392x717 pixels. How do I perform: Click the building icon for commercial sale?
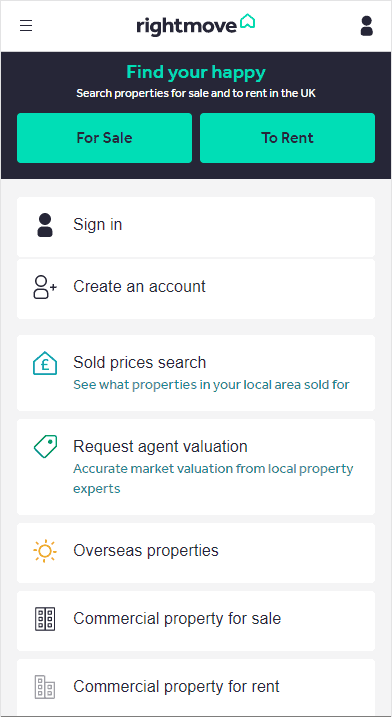[45, 619]
